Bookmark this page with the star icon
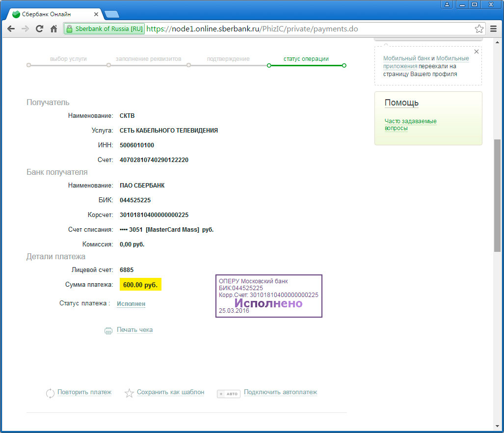This screenshot has height=433, width=504. tap(479, 29)
